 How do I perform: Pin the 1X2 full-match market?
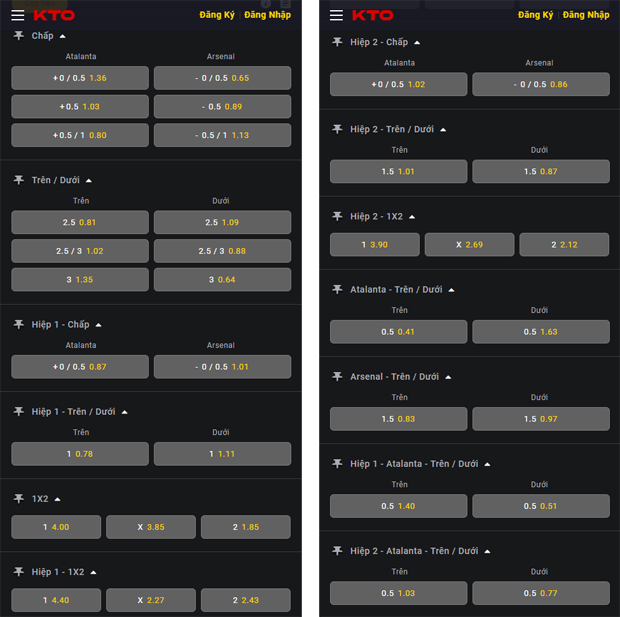[x=19, y=498]
